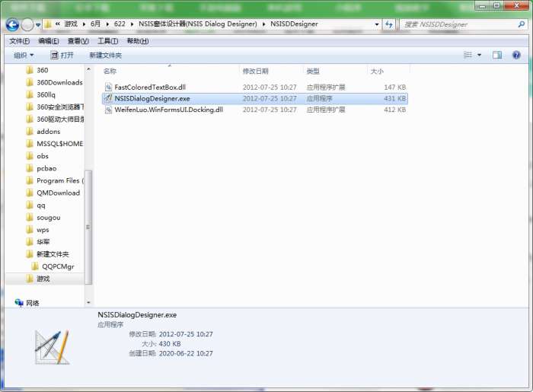Open the 组织 dropdown in toolbar
Viewport: 533px width, 392px height.
(x=24, y=55)
